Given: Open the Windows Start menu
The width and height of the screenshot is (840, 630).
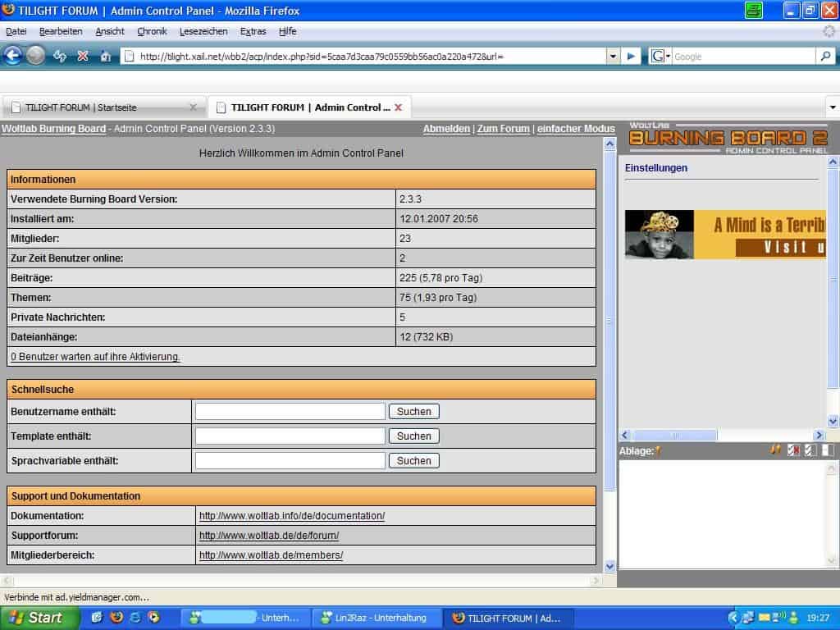Looking at the screenshot, I should click(39, 618).
